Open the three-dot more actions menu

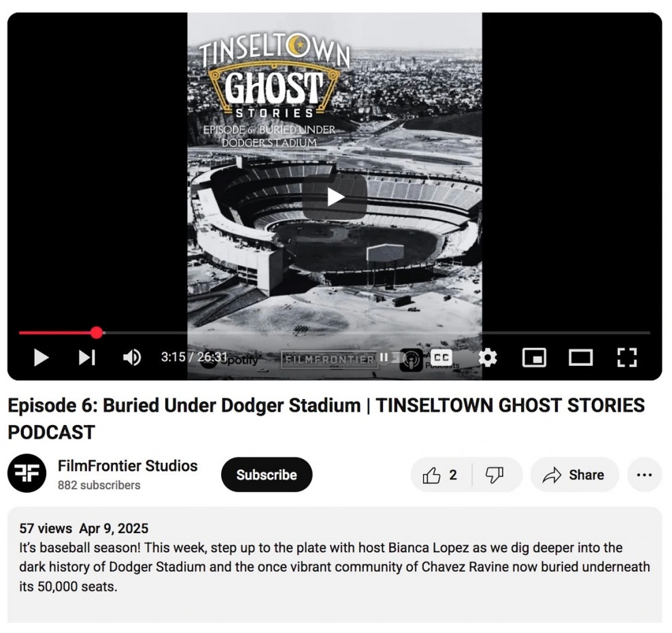(x=645, y=475)
